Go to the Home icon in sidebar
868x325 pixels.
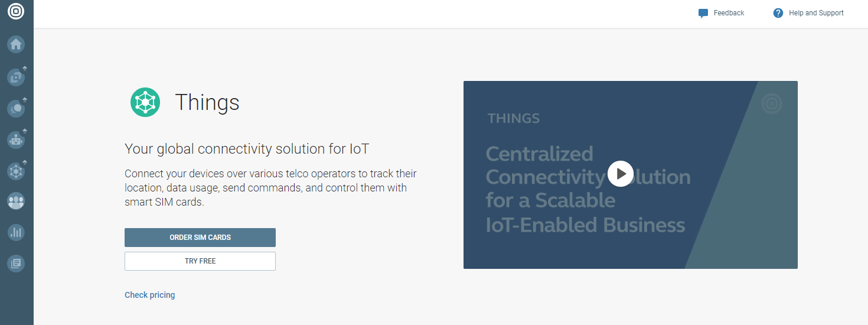coord(16,44)
